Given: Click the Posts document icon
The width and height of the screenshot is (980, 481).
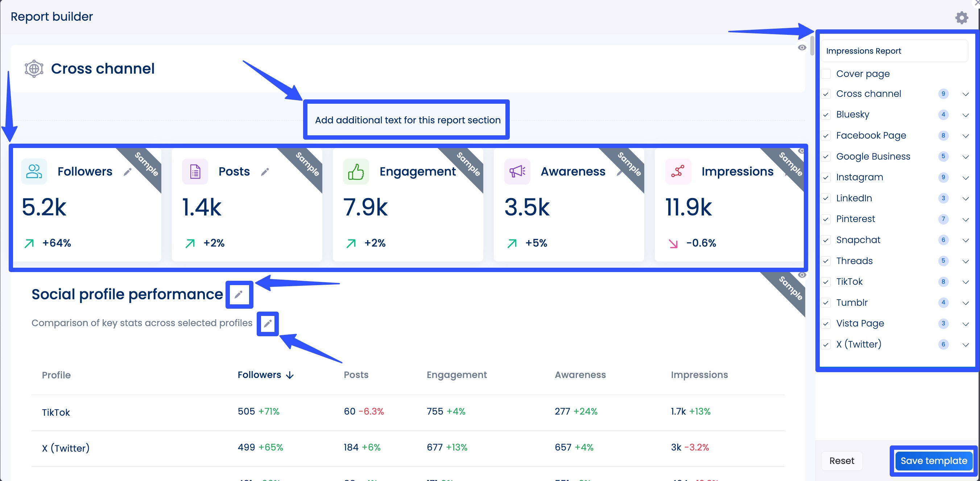Looking at the screenshot, I should (194, 171).
